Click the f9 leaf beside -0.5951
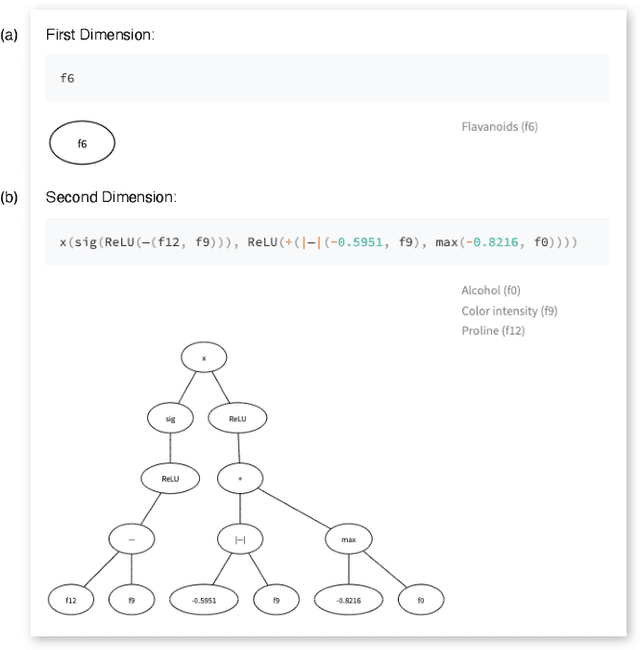 (274, 599)
